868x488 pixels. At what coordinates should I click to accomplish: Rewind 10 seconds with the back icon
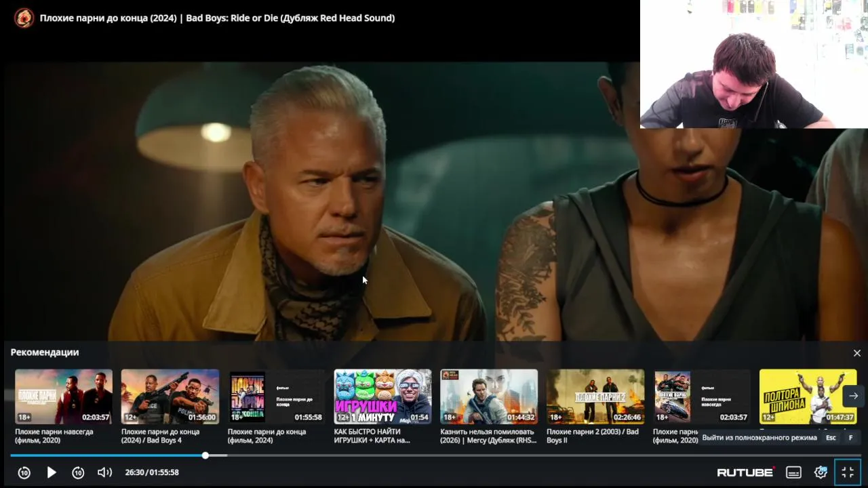point(24,472)
